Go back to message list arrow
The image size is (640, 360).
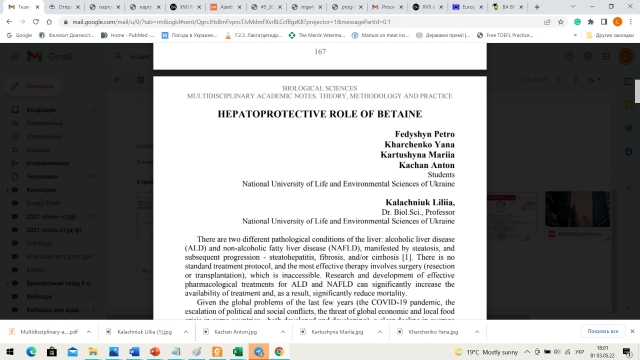click(x=118, y=80)
